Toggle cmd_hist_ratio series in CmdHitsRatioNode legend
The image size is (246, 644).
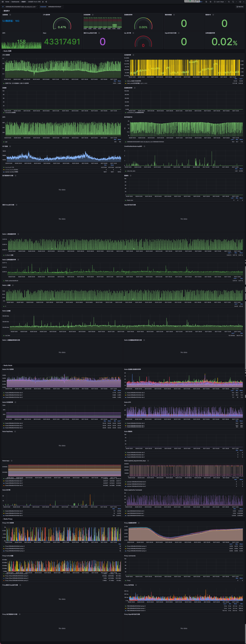[131, 171]
